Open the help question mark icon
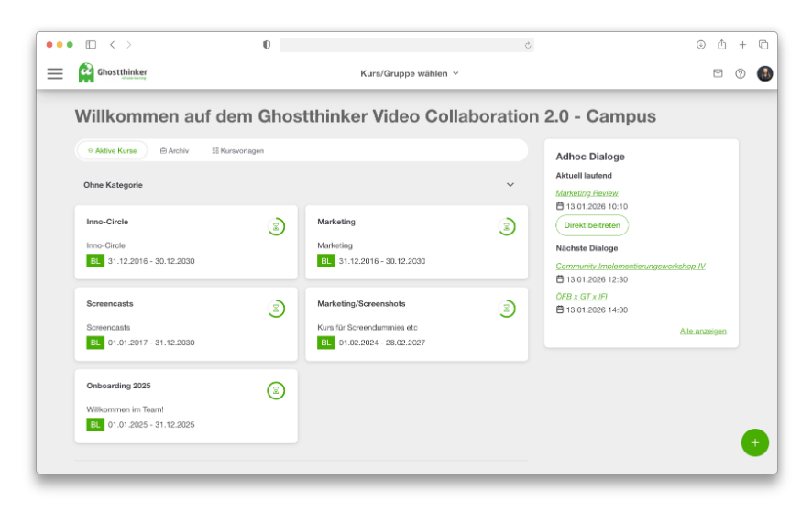812x512 pixels. pyautogui.click(x=741, y=73)
